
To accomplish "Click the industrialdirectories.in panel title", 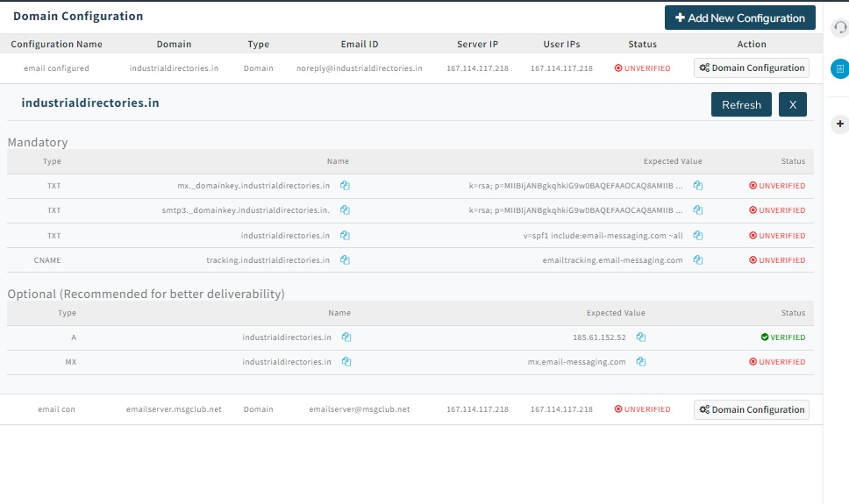I will [89, 103].
